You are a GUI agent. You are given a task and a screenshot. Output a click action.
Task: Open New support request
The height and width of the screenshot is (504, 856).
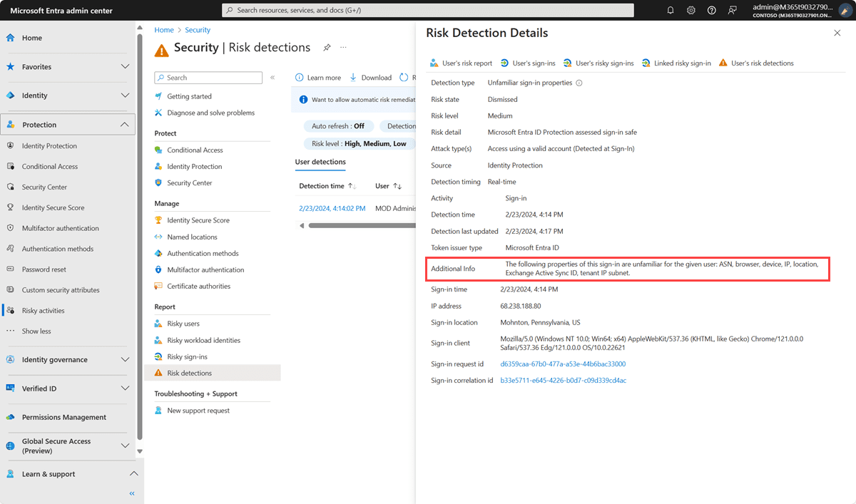pyautogui.click(x=198, y=411)
